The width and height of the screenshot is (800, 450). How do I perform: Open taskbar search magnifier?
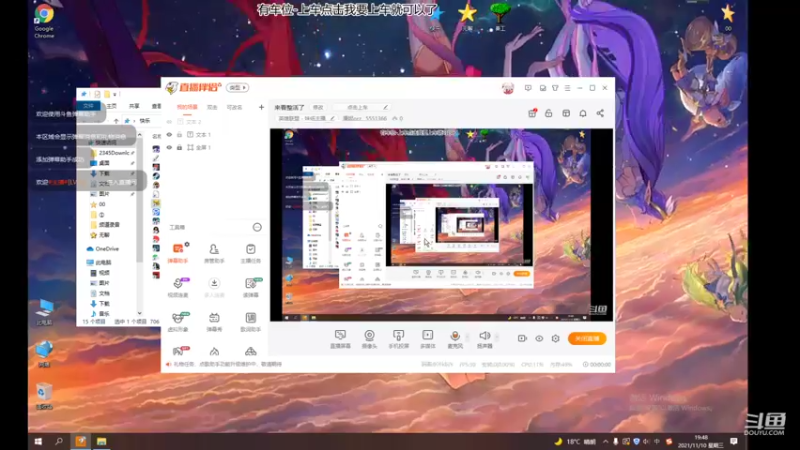pos(59,441)
